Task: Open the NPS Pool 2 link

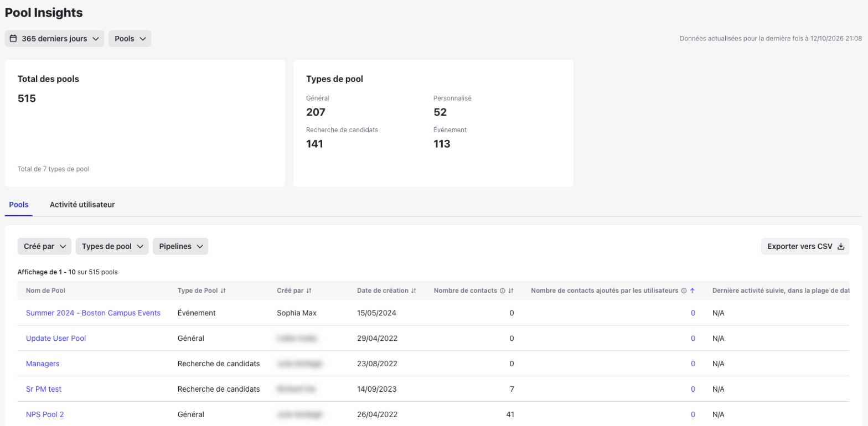Action: tap(45, 414)
